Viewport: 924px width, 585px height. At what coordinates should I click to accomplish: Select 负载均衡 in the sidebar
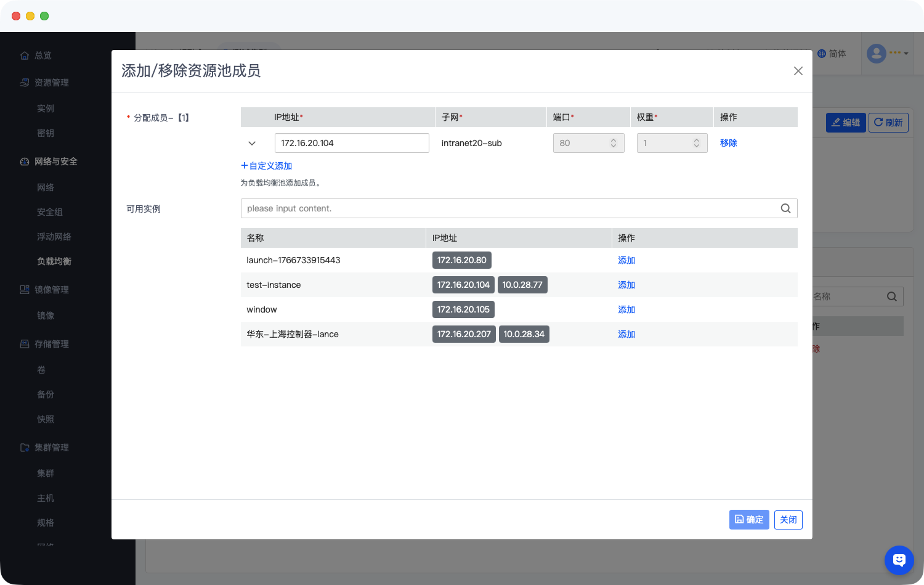[x=54, y=261]
